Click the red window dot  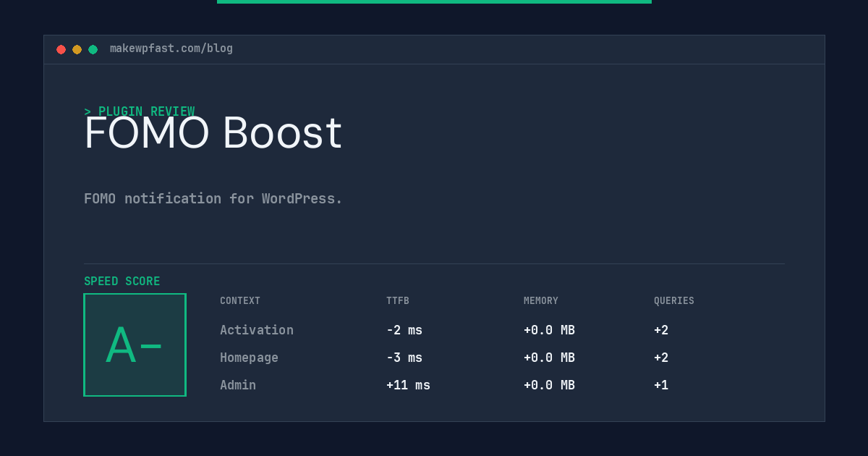pos(61,49)
